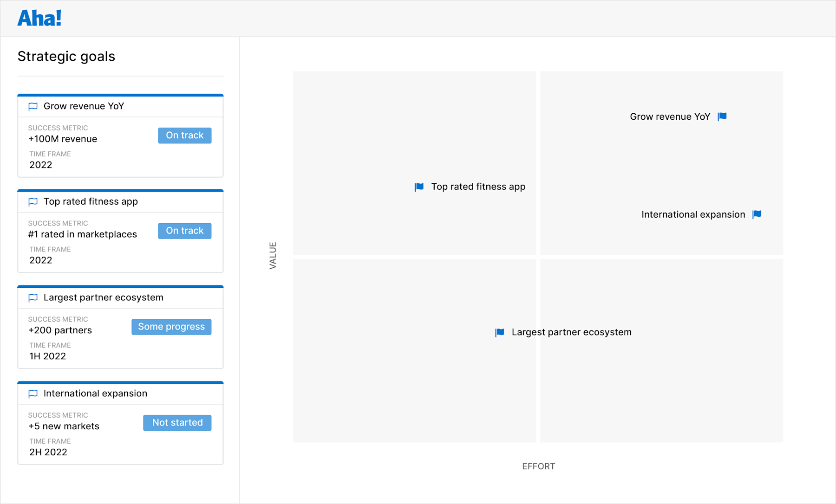The width and height of the screenshot is (836, 504).
Task: Click the flag icon on the International expansion card
Action: (x=33, y=394)
